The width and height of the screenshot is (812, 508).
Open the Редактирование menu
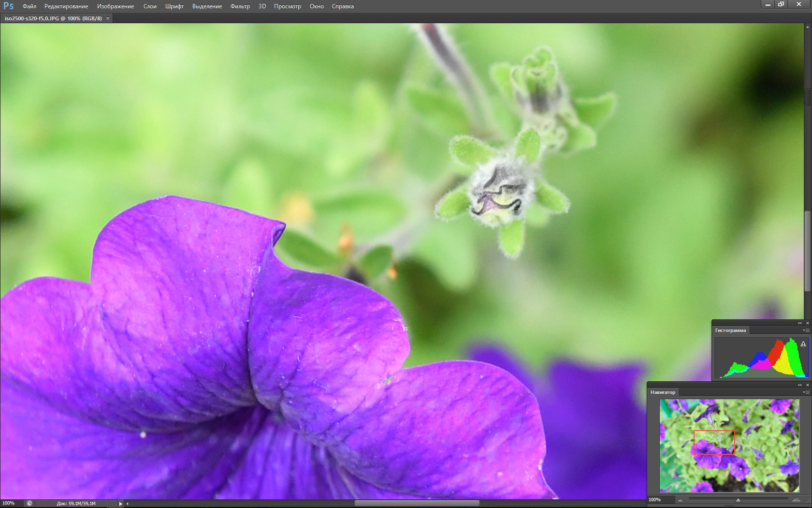[66, 6]
